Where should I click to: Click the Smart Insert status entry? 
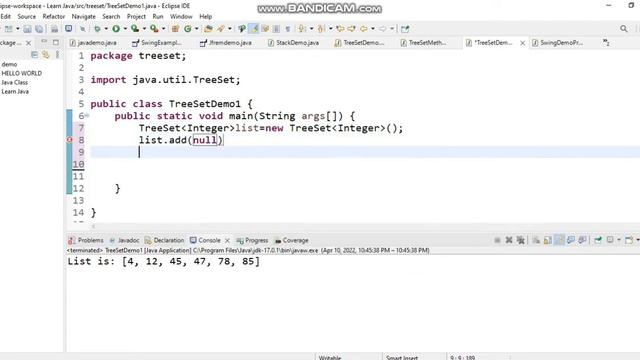point(402,358)
